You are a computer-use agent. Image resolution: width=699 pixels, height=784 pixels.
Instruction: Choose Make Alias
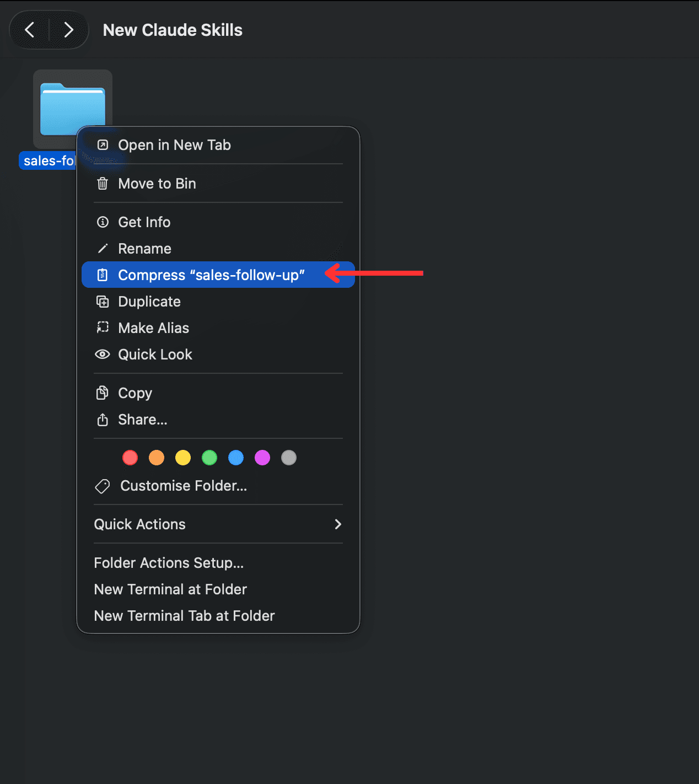[218, 328]
